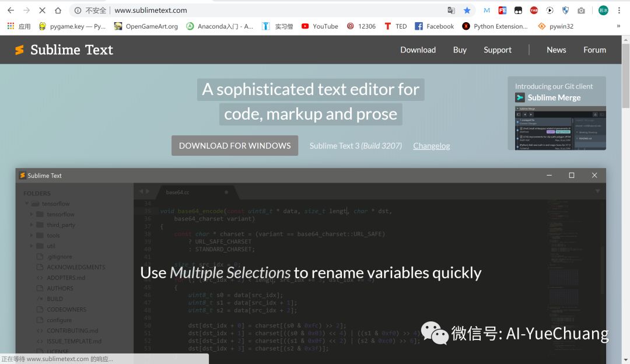The image size is (630, 364).
Task: Open the red YAB extension icon
Action: [534, 10]
